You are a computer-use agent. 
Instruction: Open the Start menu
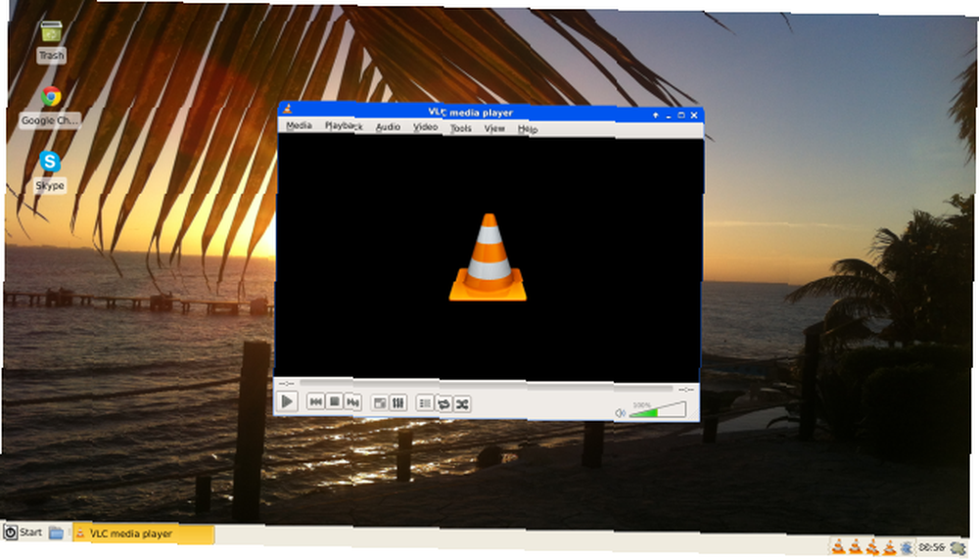23,532
